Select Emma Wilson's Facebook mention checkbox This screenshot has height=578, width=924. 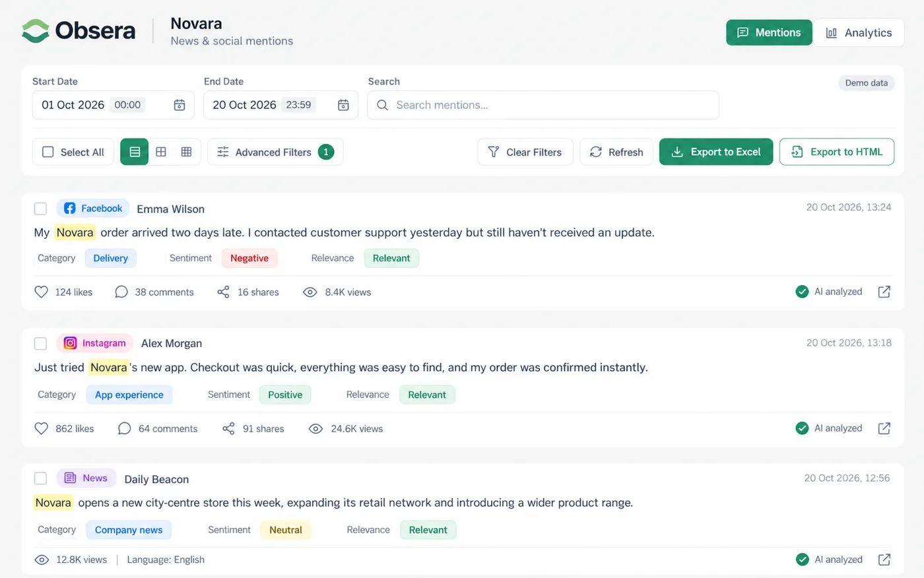coord(40,209)
